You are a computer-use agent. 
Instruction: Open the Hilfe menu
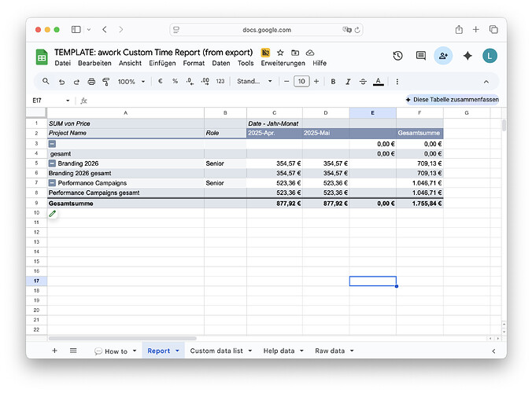pos(320,64)
